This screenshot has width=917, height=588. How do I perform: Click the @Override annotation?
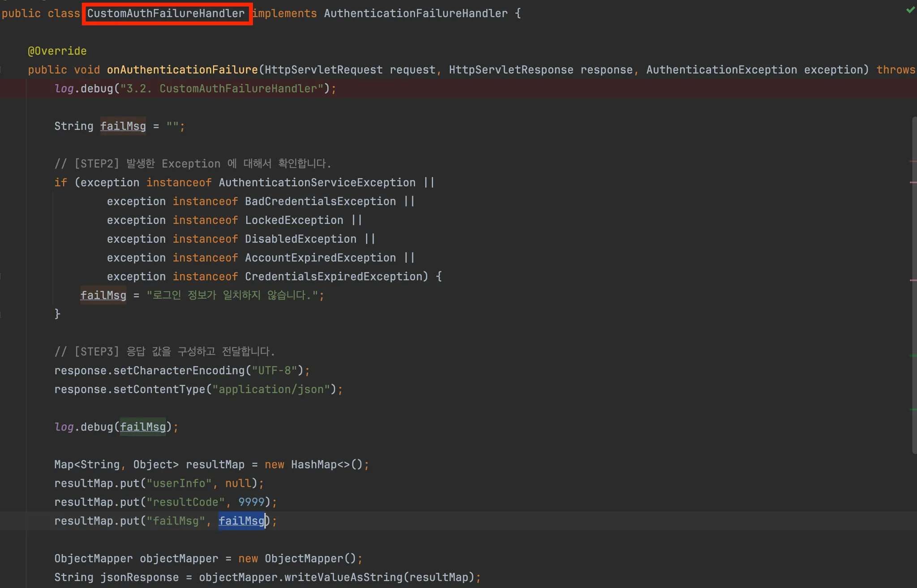point(57,51)
